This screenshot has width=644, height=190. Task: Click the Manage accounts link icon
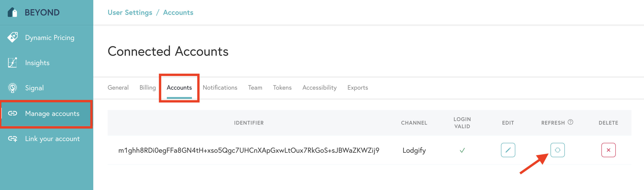[13, 113]
